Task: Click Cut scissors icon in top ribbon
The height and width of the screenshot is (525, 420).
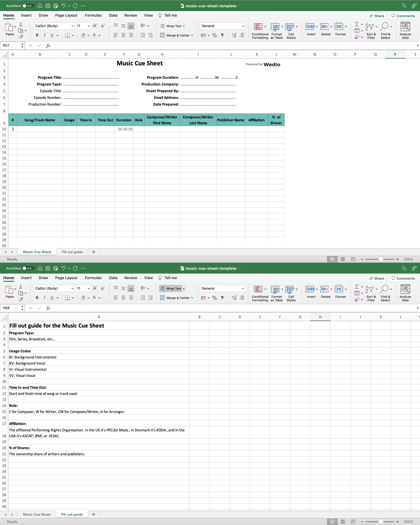Action: [x=21, y=24]
